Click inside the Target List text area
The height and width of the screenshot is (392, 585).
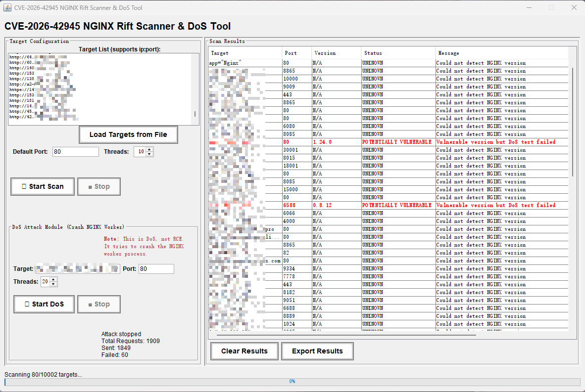click(100, 88)
